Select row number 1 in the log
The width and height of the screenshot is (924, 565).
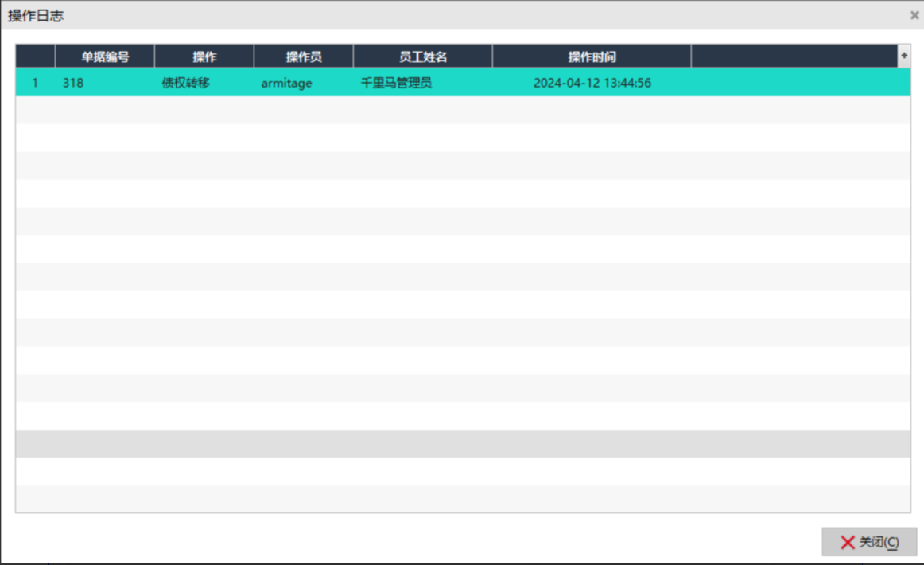pos(35,83)
